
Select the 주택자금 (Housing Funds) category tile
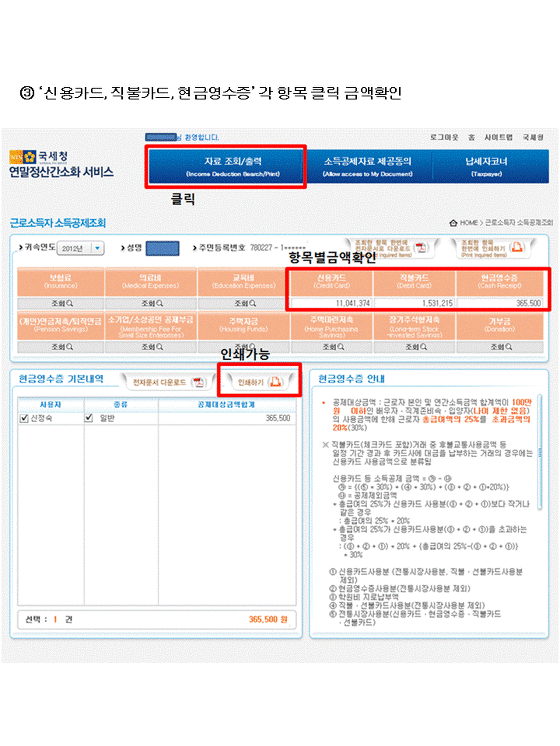tap(244, 326)
